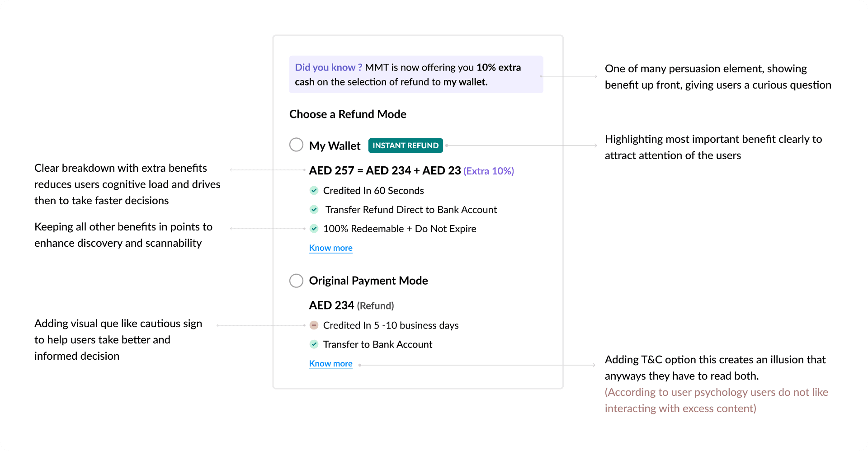Click caution minus icon beside 5-10 business days
Screen dimensions: 868x451
pyautogui.click(x=314, y=325)
